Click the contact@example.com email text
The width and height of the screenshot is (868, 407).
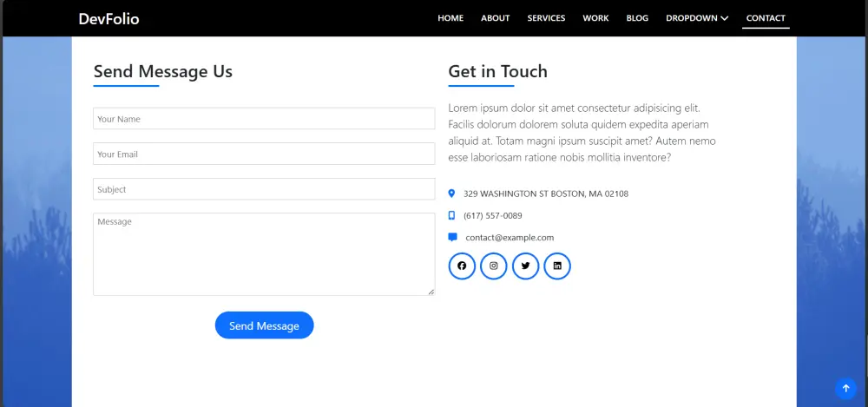point(510,238)
